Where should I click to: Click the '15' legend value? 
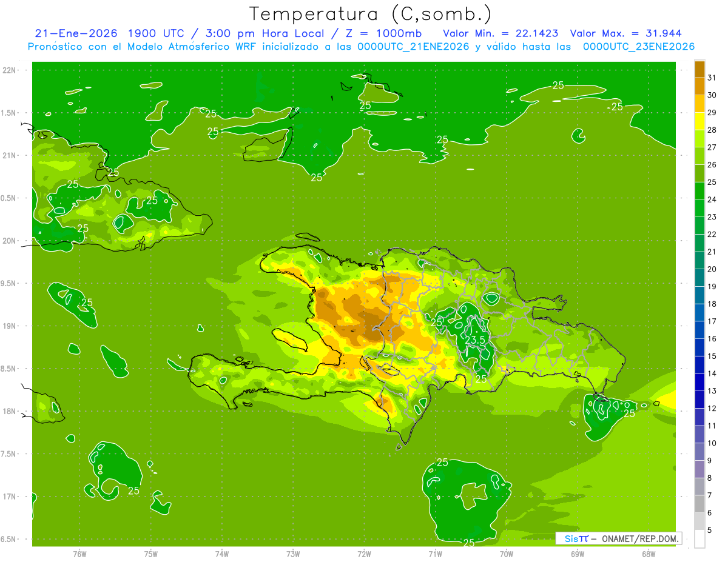[712, 356]
